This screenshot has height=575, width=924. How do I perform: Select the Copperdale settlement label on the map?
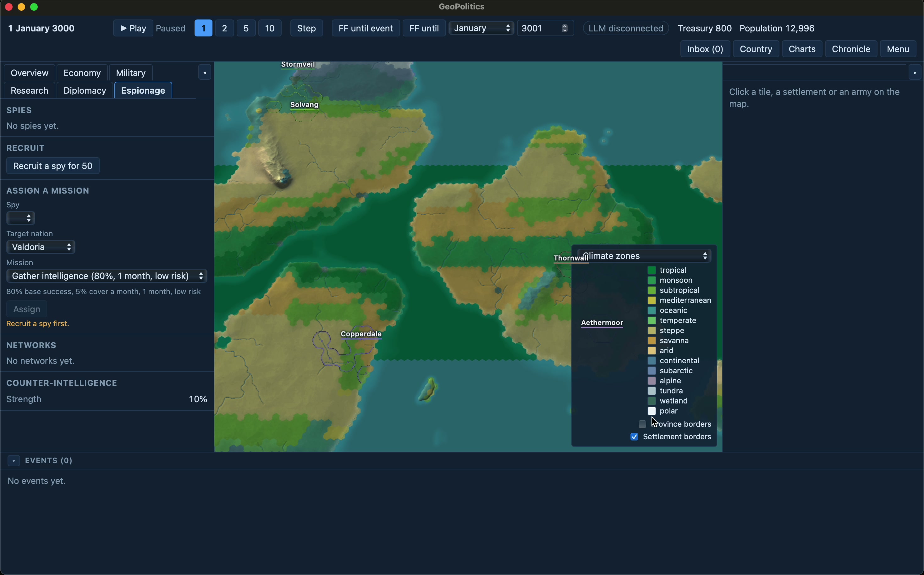(361, 334)
